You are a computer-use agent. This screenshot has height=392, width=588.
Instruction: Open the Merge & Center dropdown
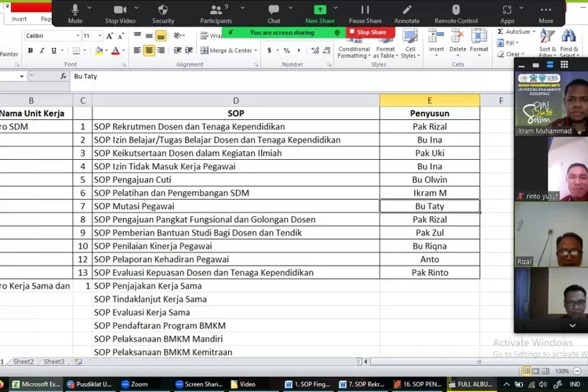(x=256, y=50)
